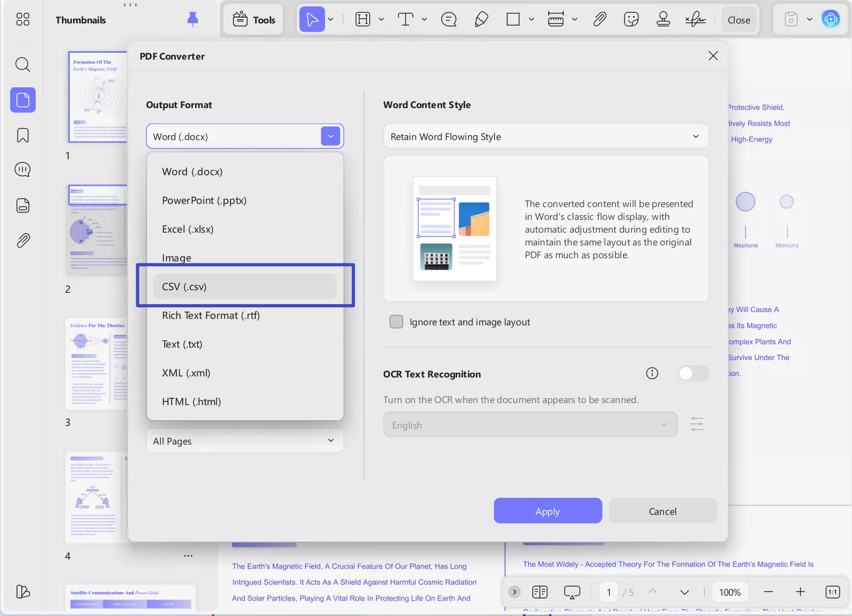Image resolution: width=852 pixels, height=616 pixels.
Task: Open the bookmarks sidebar panel
Action: pos(23,135)
